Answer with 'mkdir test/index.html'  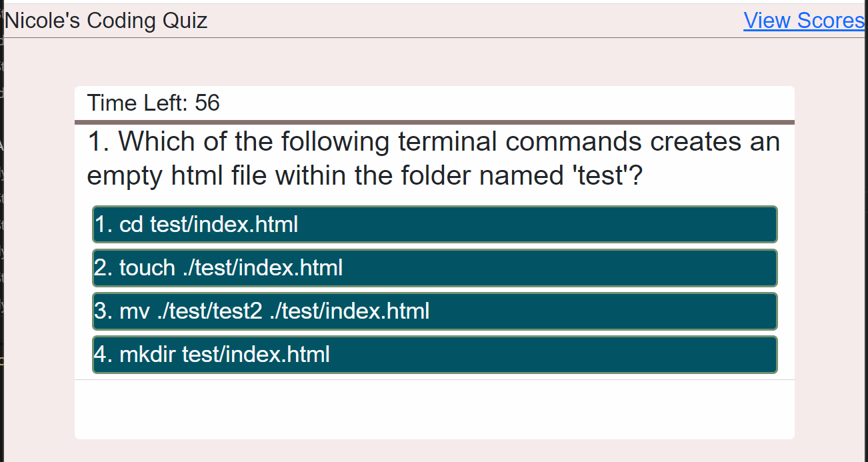[x=435, y=355]
